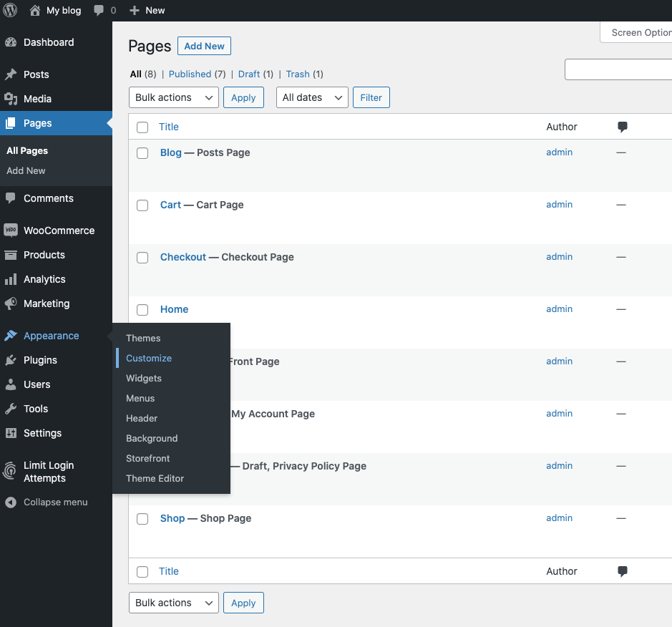Viewport: 672px width, 627px height.
Task: Tick the select-all checkbox in table header
Action: coord(142,127)
